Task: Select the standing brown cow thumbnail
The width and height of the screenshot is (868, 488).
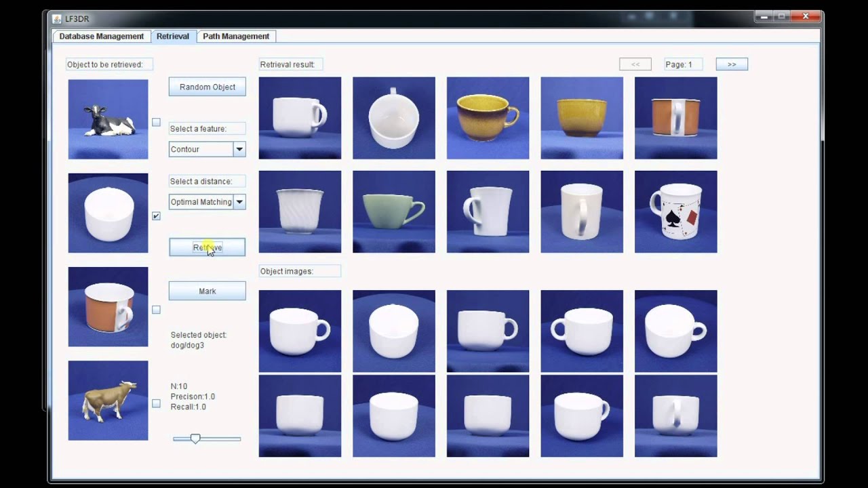Action: point(108,401)
